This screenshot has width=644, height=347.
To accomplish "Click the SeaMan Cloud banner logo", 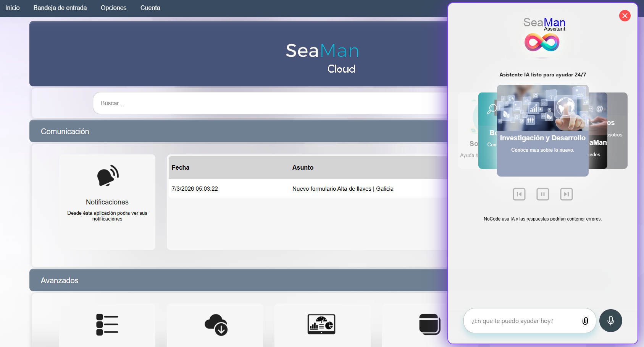I will [323, 57].
